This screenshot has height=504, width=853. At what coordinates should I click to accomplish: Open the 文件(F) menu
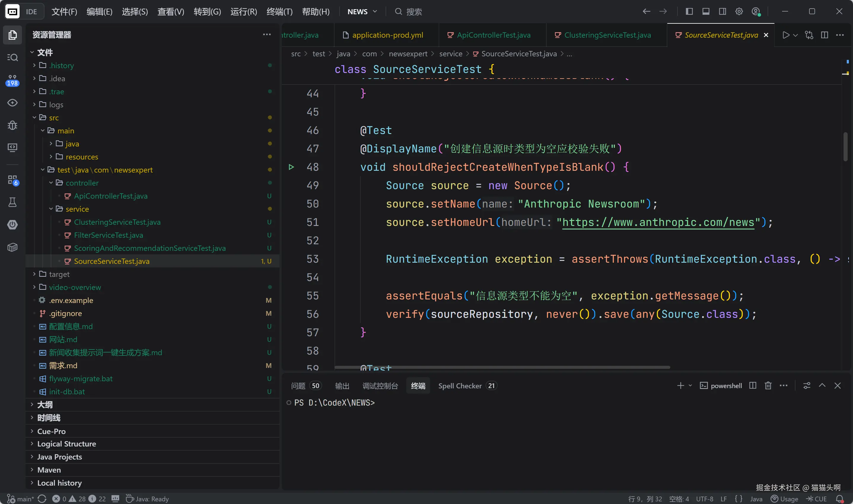[64, 12]
